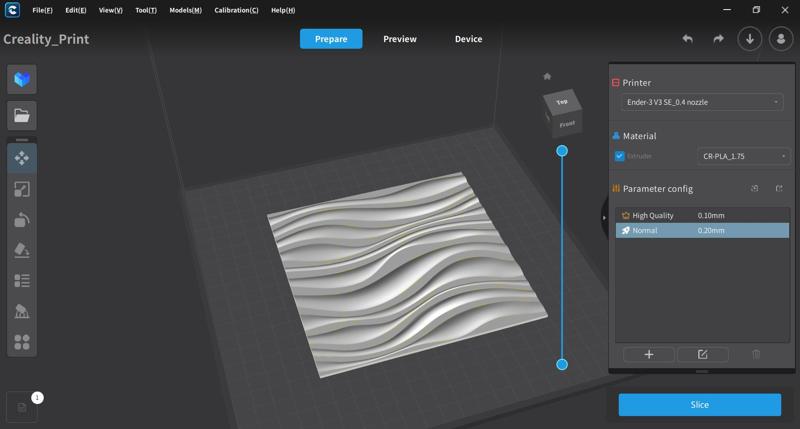The image size is (800, 429).
Task: Open the user account icon
Action: point(781,39)
